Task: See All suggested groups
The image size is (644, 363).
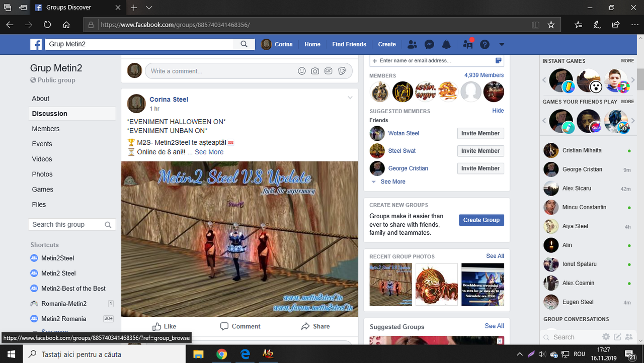Action: click(x=494, y=326)
